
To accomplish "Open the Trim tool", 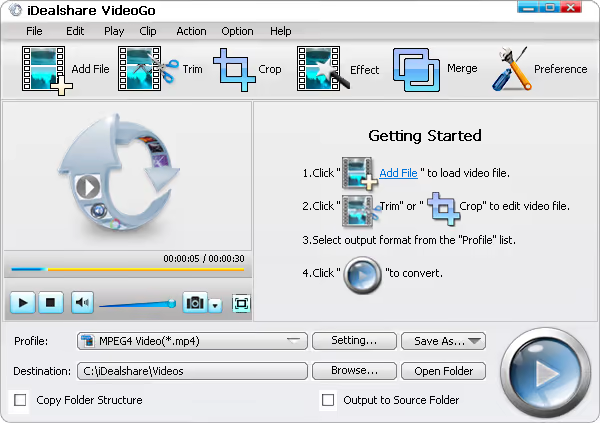I will [x=146, y=69].
